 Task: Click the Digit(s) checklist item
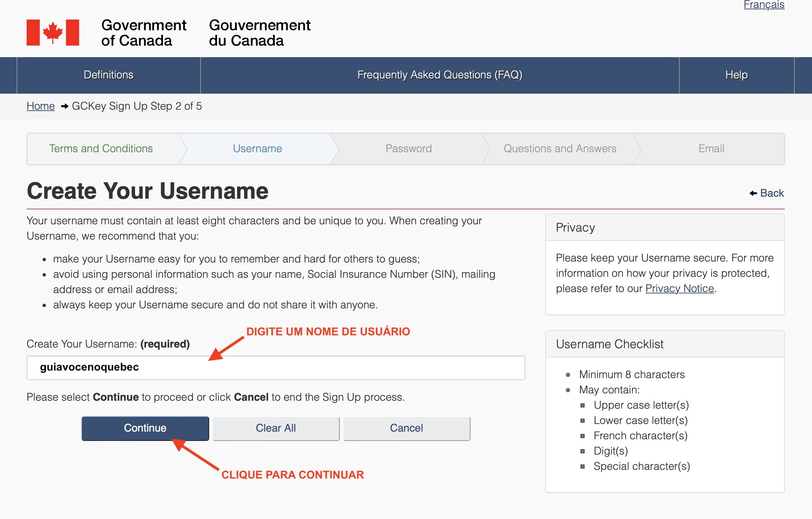[x=610, y=451]
